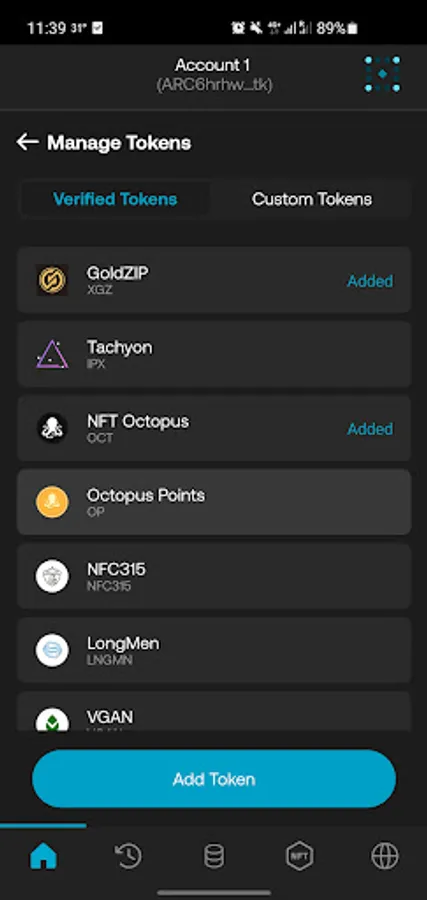Tap the GoldZIP token logo
The width and height of the screenshot is (427, 900).
(52, 280)
